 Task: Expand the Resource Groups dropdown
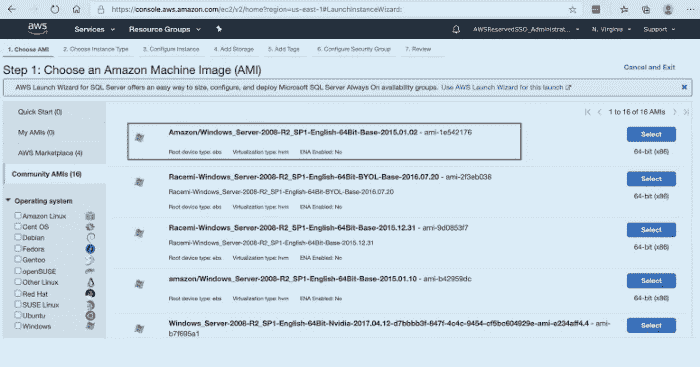[x=165, y=29]
